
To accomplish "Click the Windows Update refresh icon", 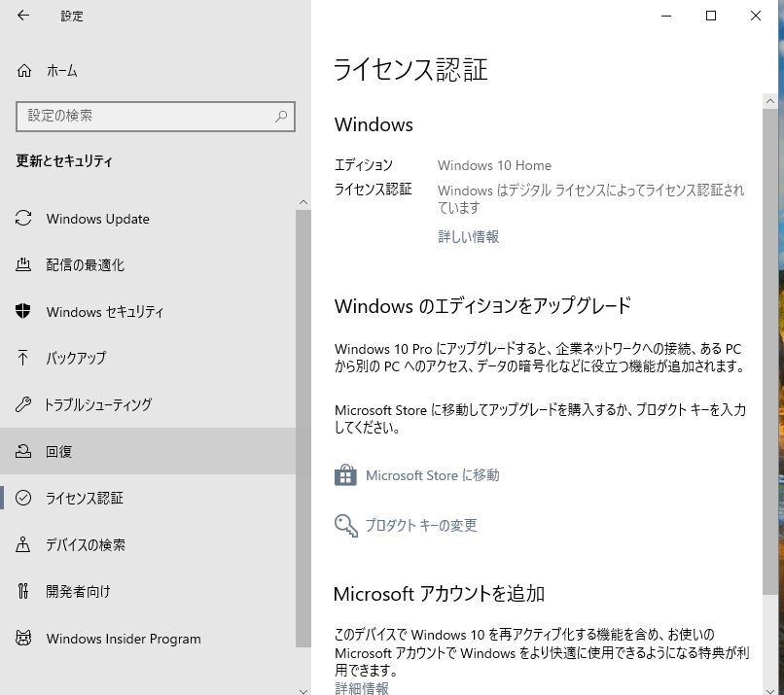I will click(x=23, y=219).
